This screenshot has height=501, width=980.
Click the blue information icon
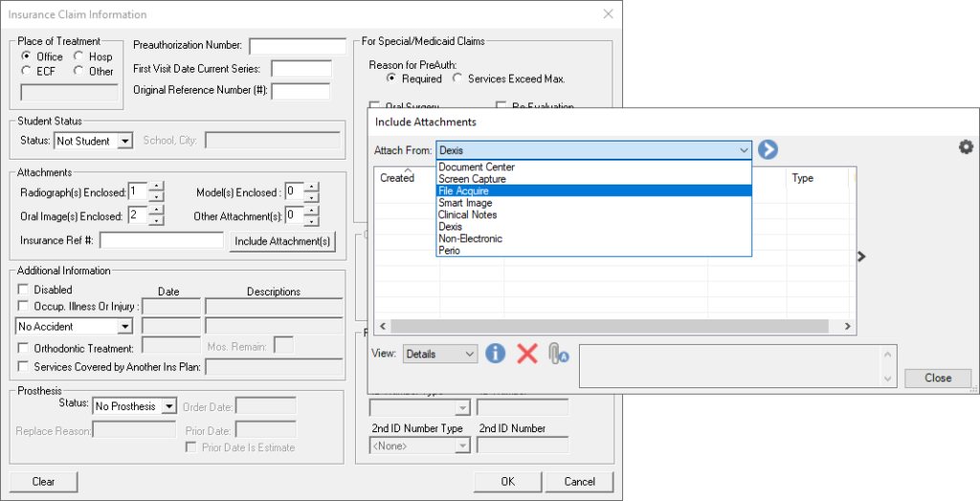[495, 354]
